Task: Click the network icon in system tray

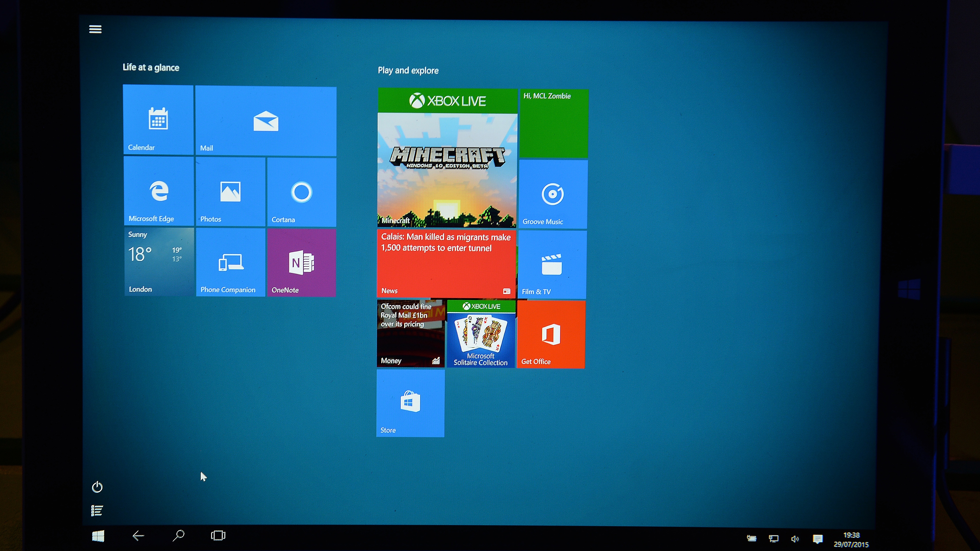Action: coord(774,538)
